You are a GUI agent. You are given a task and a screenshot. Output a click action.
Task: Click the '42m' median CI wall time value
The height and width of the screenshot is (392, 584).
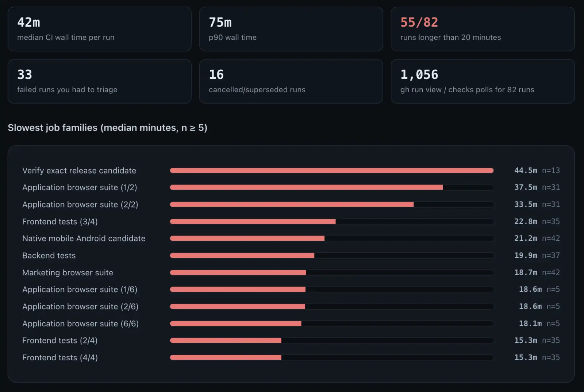28,22
